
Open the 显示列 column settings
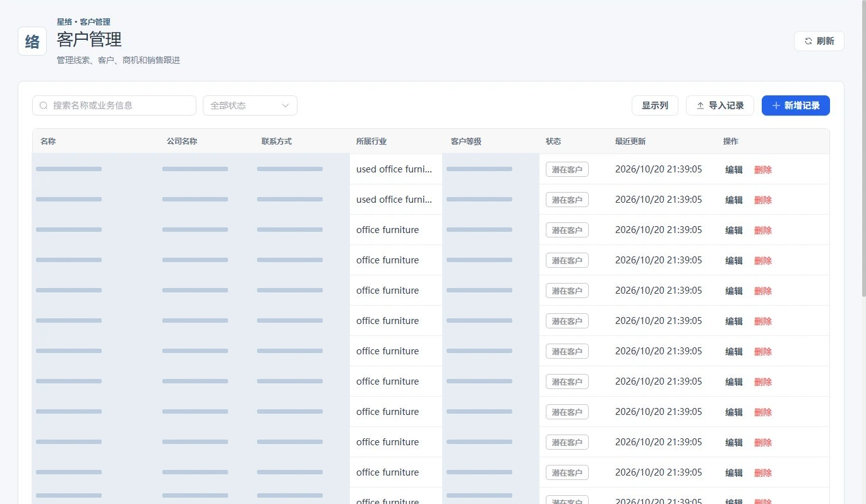point(655,105)
